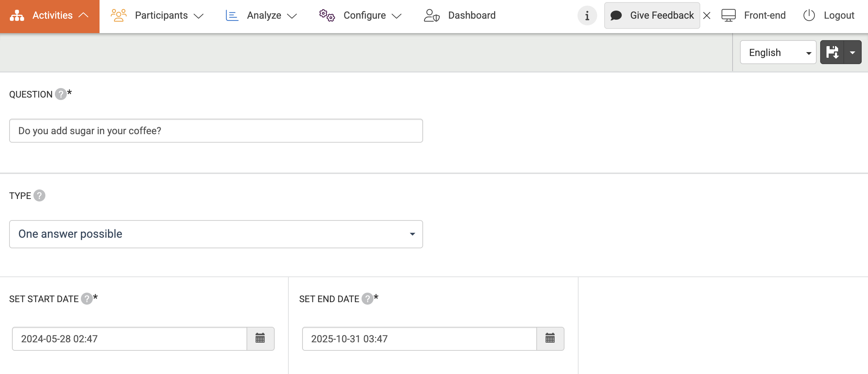
Task: Click help icon beside Set End Date
Action: [x=367, y=299]
